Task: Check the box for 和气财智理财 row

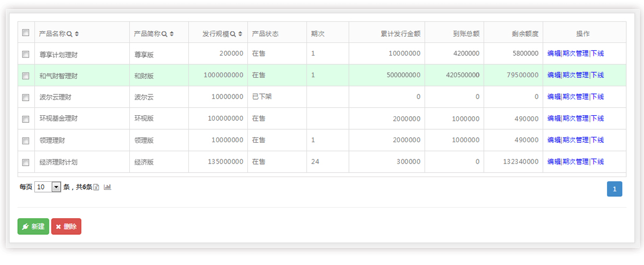Action: (25, 76)
